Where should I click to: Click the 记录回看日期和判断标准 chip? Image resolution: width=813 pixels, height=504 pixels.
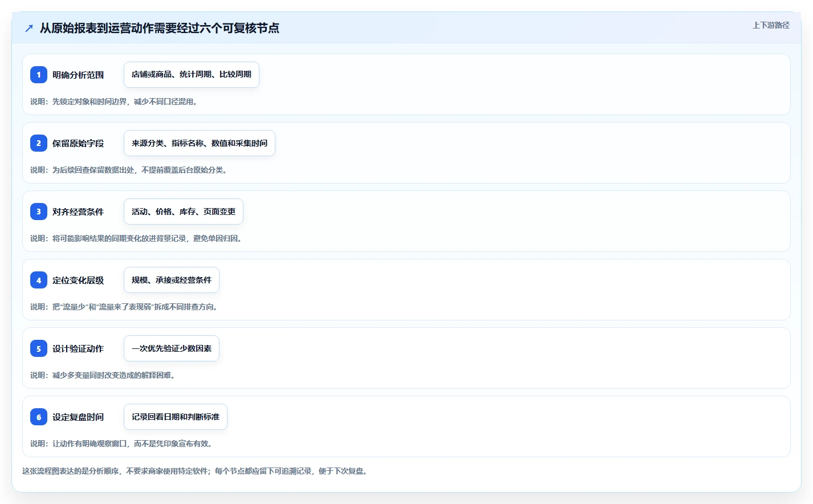tap(176, 417)
